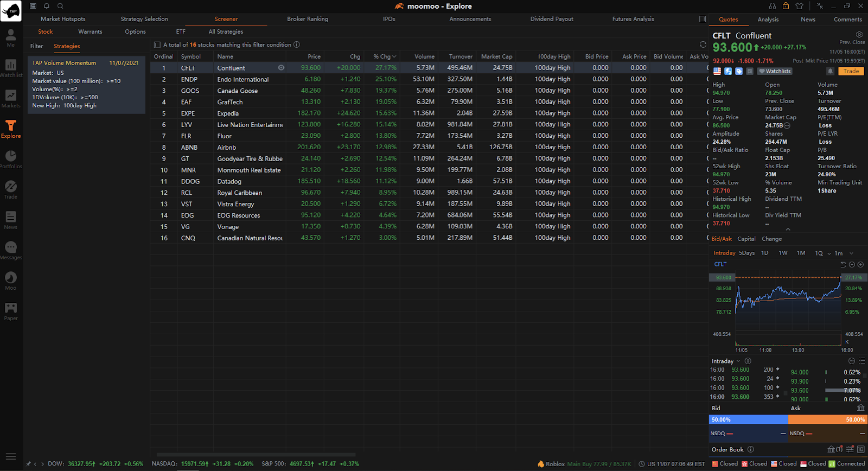
Task: Show the Capital tab below quote details
Action: (x=746, y=239)
